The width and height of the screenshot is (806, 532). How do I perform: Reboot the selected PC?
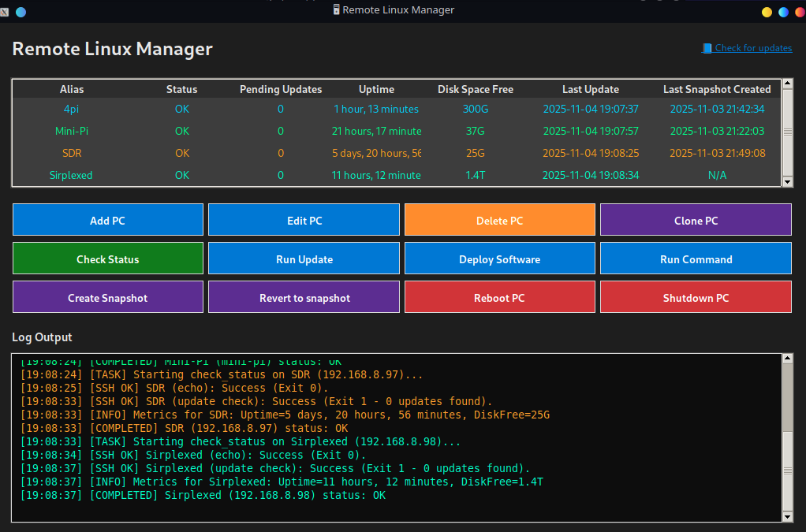coord(499,297)
